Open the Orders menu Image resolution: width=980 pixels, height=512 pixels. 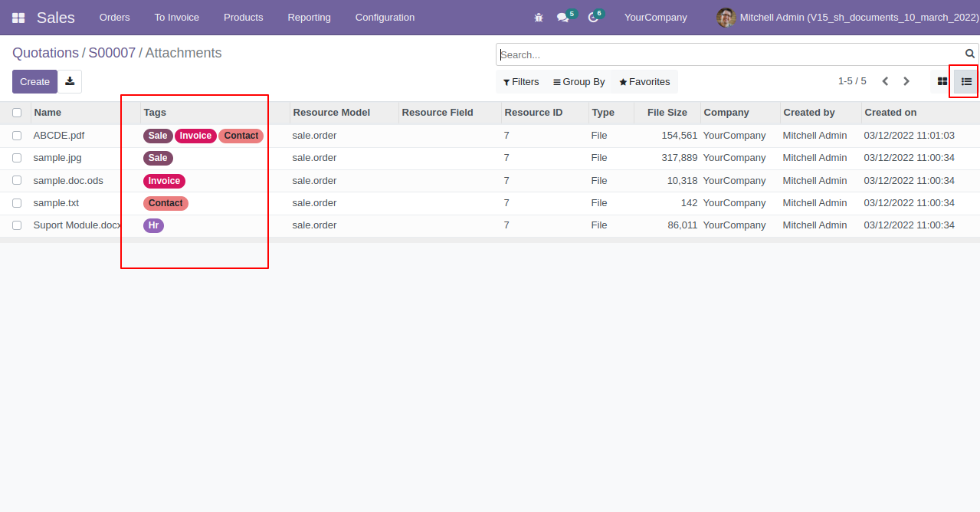(115, 17)
